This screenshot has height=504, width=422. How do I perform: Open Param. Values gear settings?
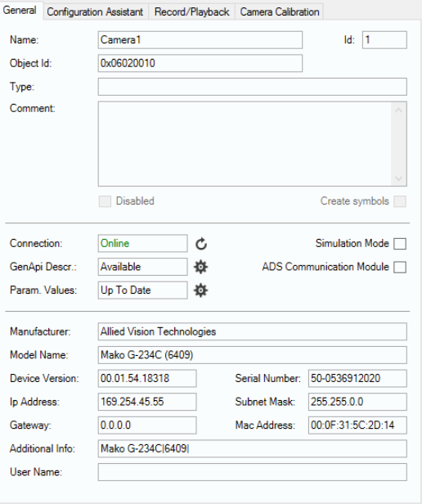pos(201,290)
